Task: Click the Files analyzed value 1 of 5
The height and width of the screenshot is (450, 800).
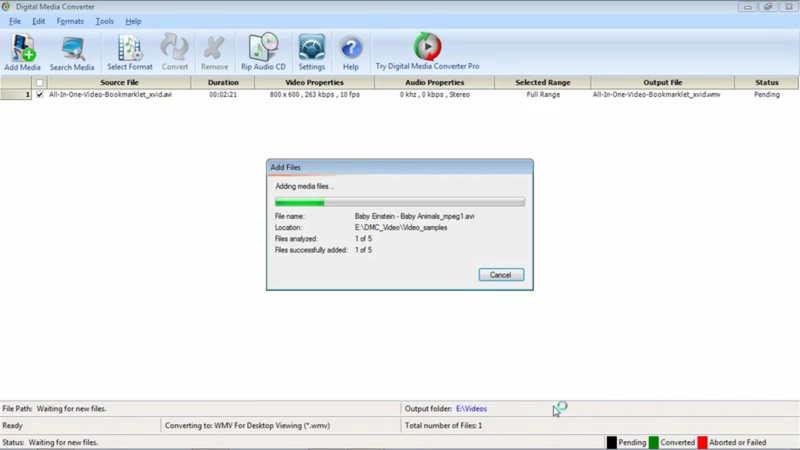Action: 363,239
